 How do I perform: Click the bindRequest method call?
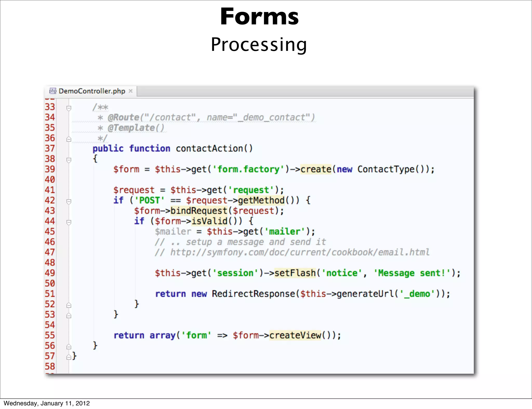(x=199, y=211)
